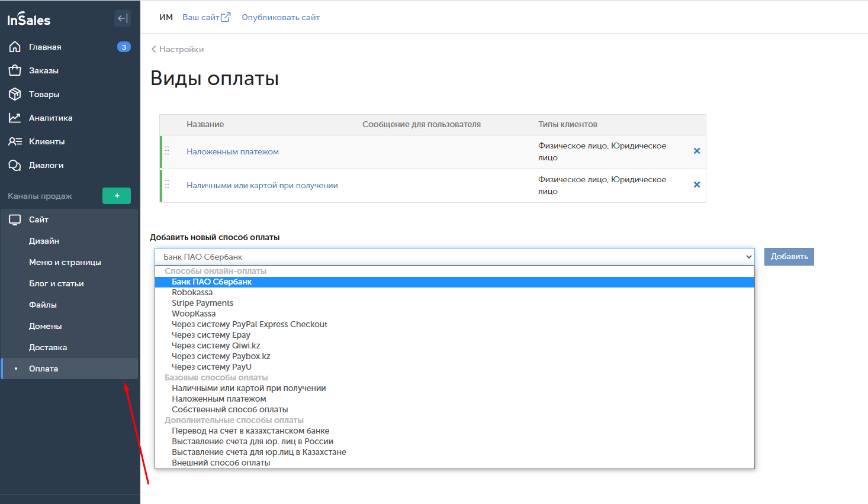Choose Через систему Qiwi.kz option
The height and width of the screenshot is (504, 868).
455,345
